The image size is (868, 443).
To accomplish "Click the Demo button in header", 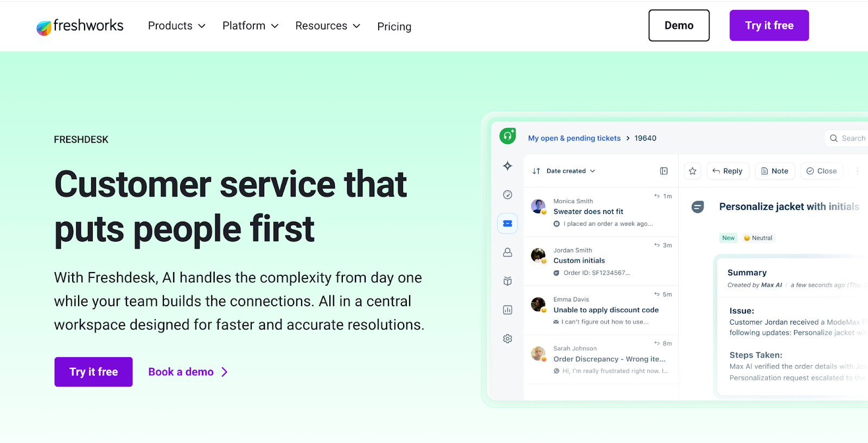I will click(679, 26).
